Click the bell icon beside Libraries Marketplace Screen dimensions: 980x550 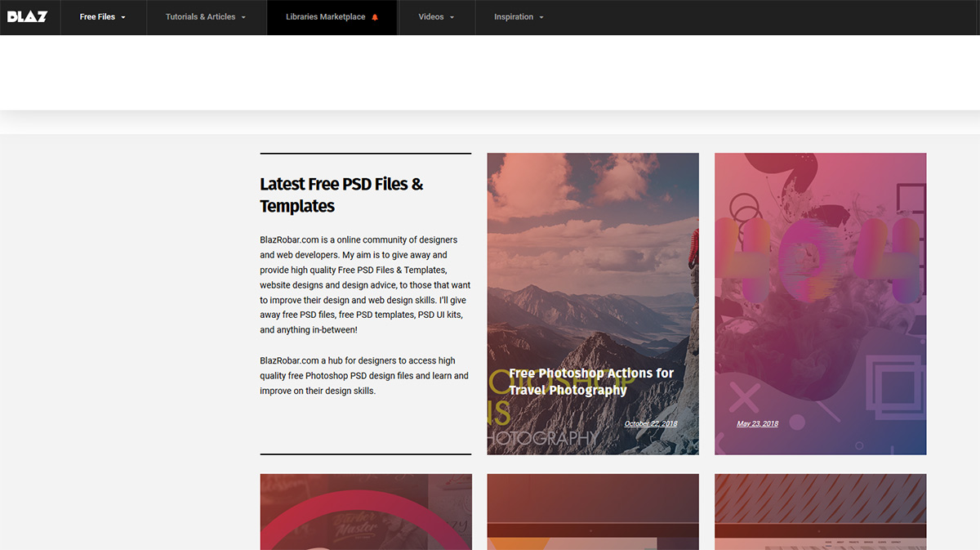pyautogui.click(x=375, y=17)
